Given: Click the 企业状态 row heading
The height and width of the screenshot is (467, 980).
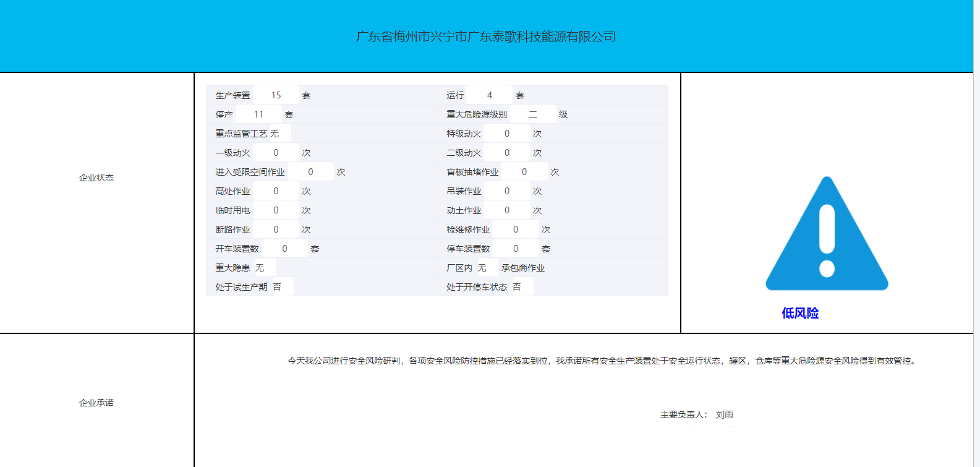Looking at the screenshot, I should 96,178.
